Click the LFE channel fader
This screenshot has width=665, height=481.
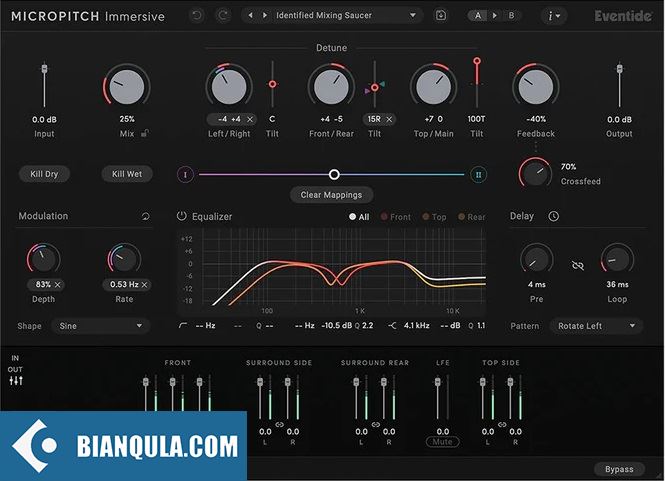[438, 382]
